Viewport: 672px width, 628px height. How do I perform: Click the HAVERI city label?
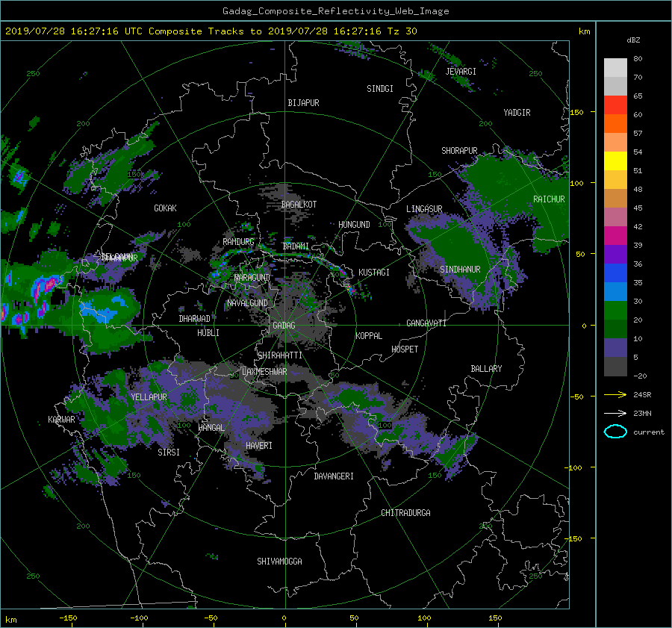tap(259, 445)
